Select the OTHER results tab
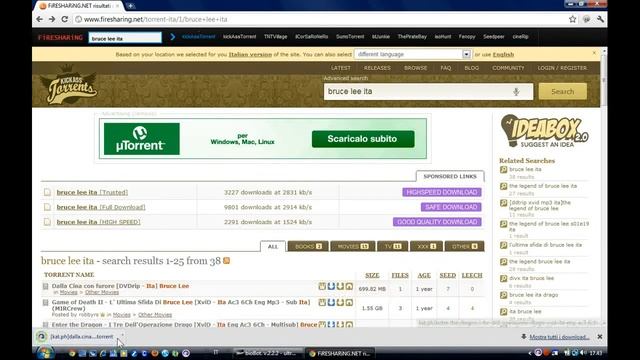 coord(464,246)
